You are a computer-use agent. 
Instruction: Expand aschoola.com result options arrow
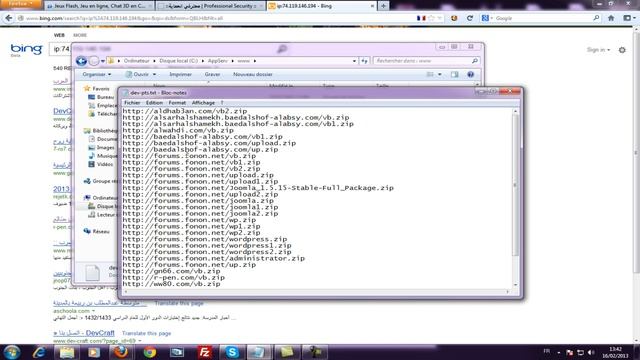coord(93,311)
